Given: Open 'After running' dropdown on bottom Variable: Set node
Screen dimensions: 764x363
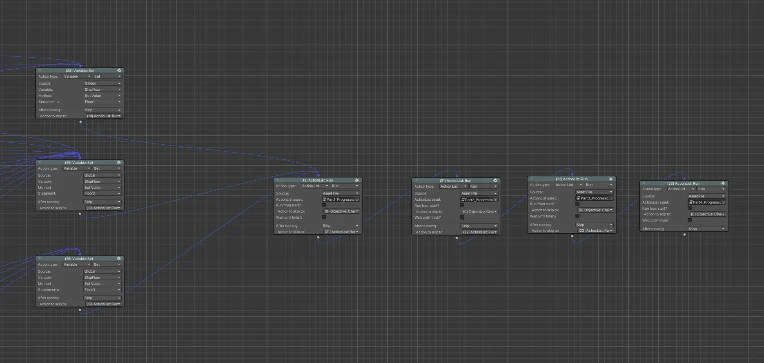Looking at the screenshot, I should click(x=103, y=298).
